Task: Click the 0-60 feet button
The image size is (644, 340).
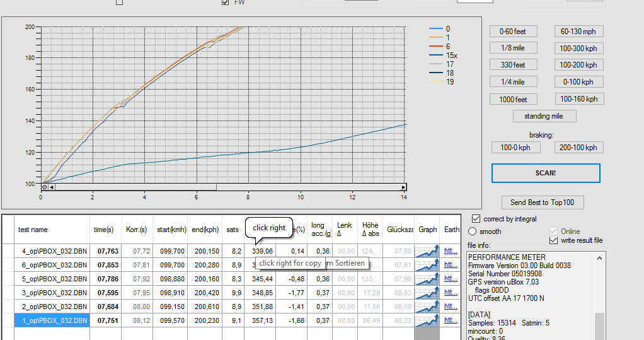Action: tap(513, 32)
